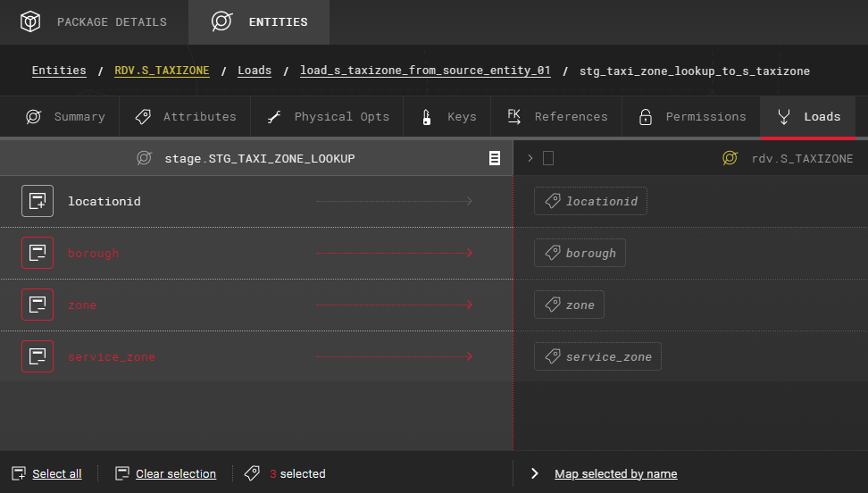The image size is (868, 493).
Task: Click the service_zone target attribute tag
Action: 597,356
